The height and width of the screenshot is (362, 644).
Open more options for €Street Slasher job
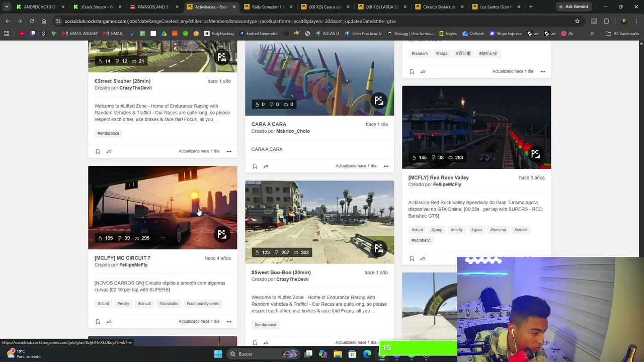coord(229,151)
